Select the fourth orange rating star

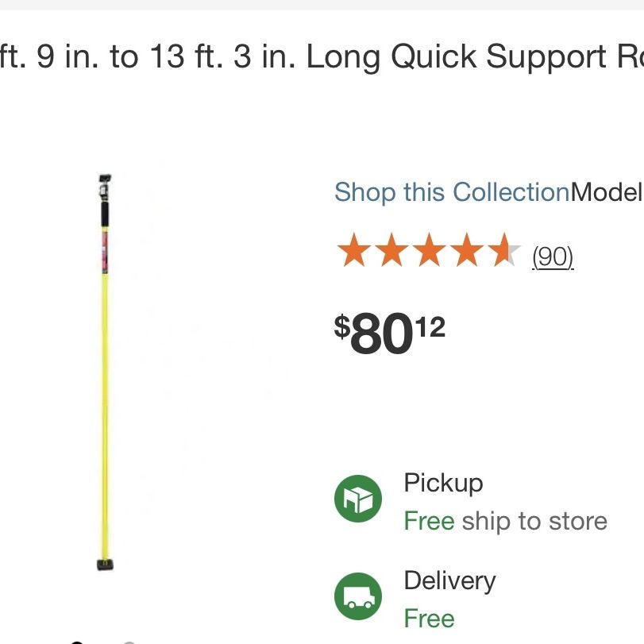coord(467,249)
